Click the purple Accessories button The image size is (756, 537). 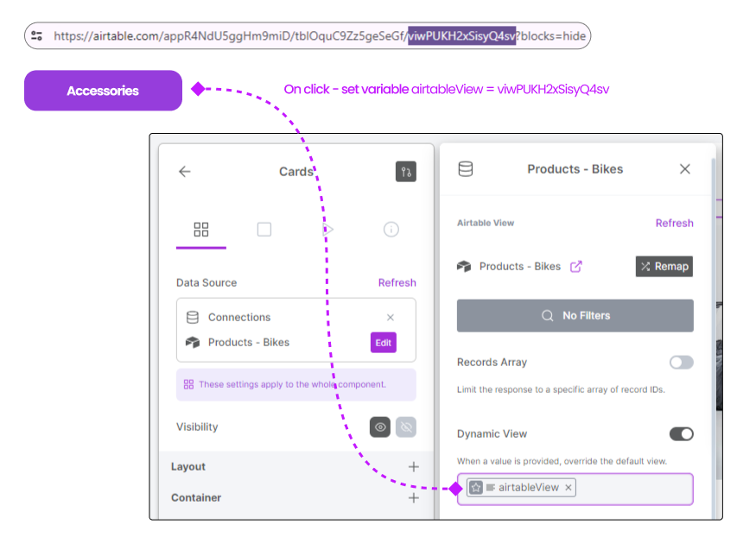click(x=103, y=91)
